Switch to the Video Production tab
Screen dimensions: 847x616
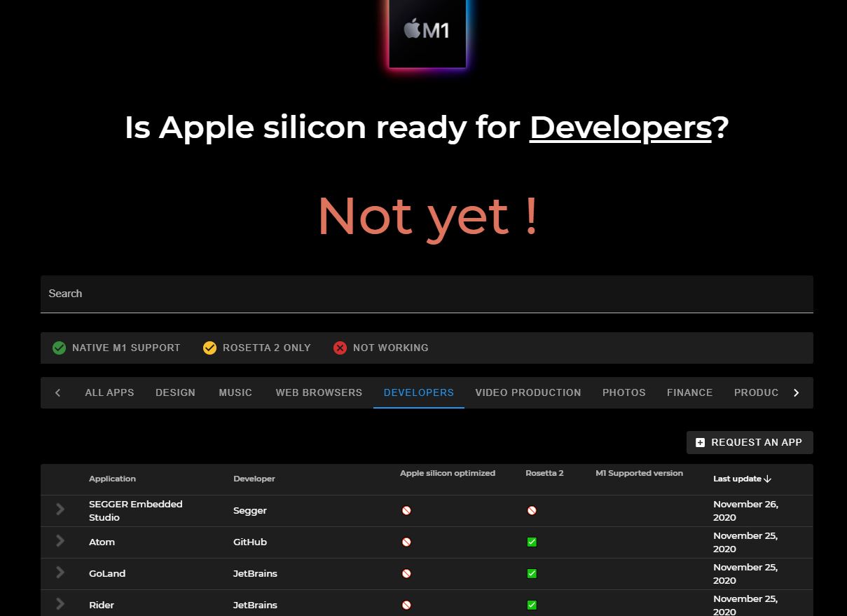528,392
